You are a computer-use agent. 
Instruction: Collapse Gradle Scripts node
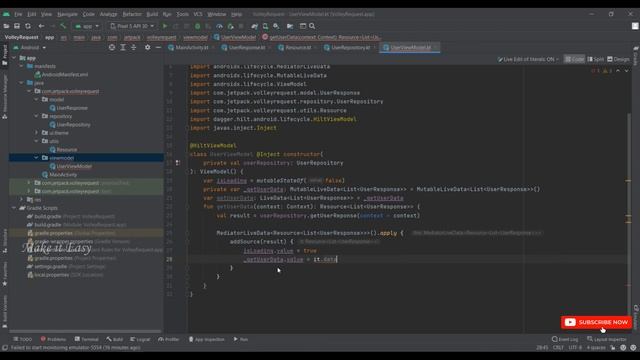[14, 208]
